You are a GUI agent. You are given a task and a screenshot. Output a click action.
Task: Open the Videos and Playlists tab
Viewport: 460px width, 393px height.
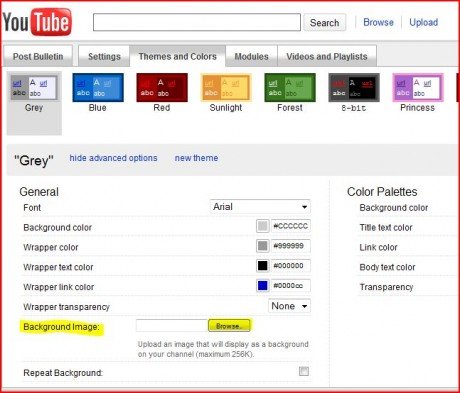(327, 56)
